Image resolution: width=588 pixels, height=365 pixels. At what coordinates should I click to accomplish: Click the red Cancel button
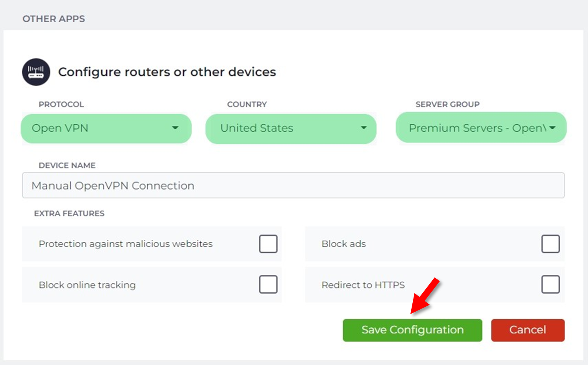(528, 330)
